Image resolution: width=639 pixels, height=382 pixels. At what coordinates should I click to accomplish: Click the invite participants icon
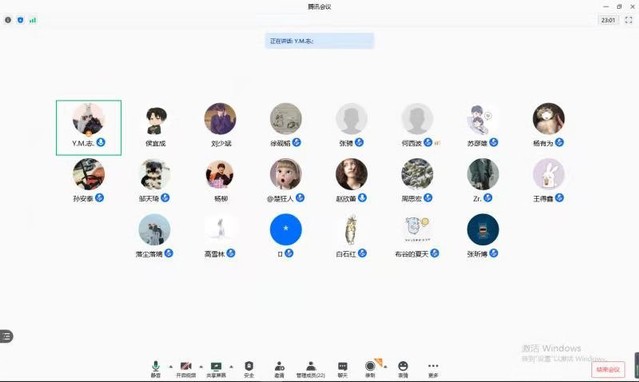[279, 369]
